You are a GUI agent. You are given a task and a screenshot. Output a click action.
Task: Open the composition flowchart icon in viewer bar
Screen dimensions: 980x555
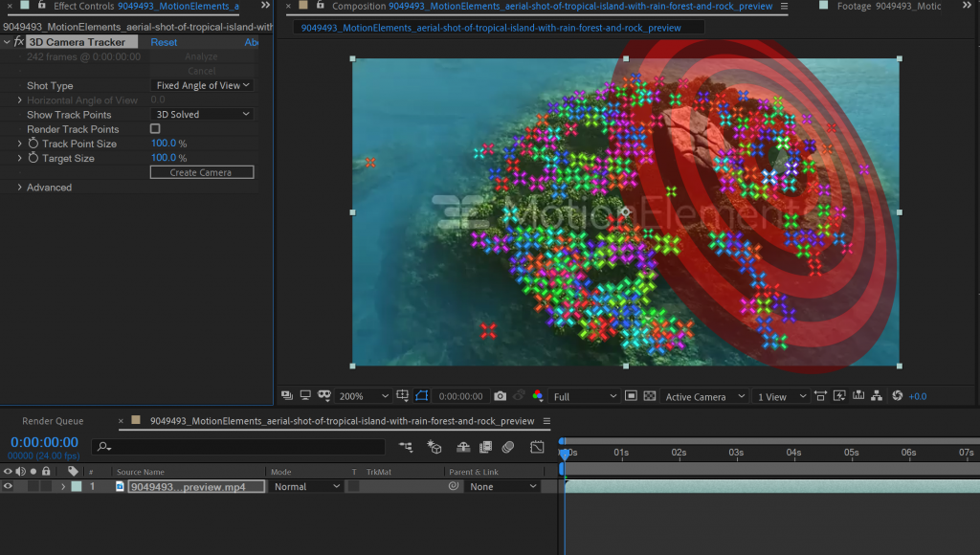click(x=878, y=396)
